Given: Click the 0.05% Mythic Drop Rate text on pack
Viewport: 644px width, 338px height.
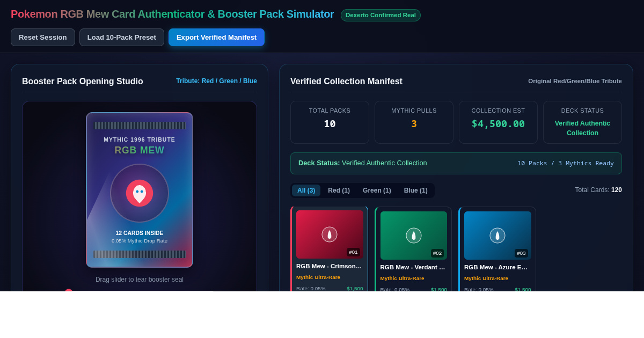Looking at the screenshot, I should (x=140, y=241).
